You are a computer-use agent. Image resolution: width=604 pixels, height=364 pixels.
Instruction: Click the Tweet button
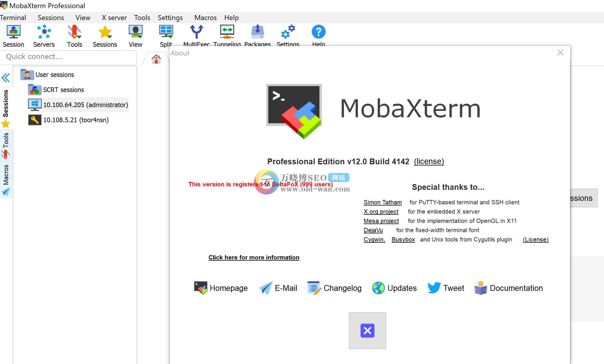coord(446,288)
